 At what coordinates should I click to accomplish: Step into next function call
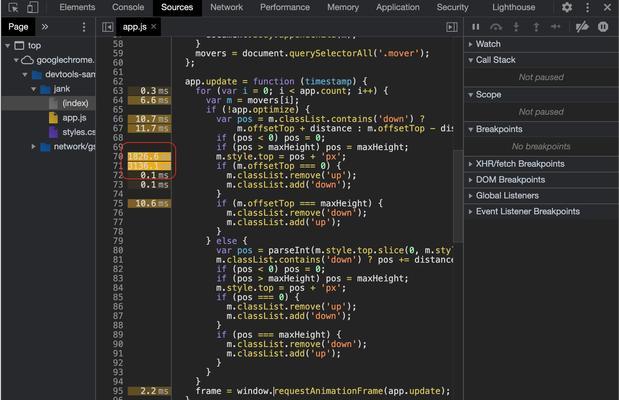point(516,27)
